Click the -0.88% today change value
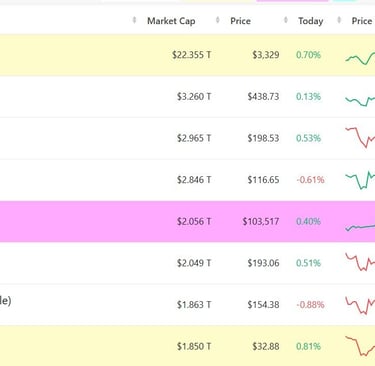The height and width of the screenshot is (366, 375). (310, 305)
